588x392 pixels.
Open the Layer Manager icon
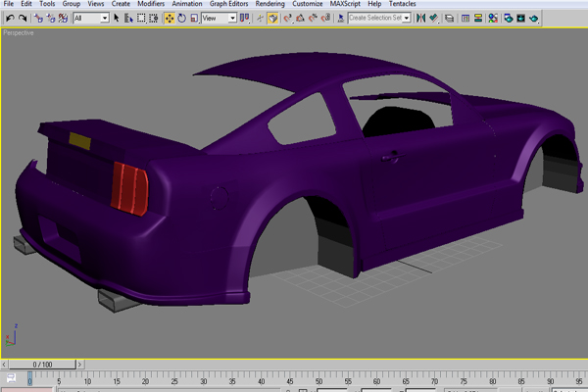[x=449, y=18]
